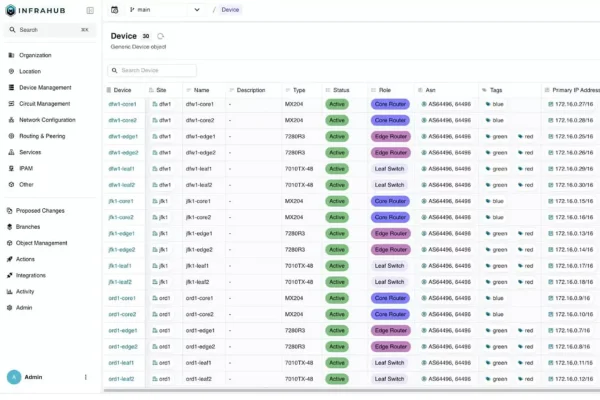Click the Actions rocket icon

tap(10, 259)
